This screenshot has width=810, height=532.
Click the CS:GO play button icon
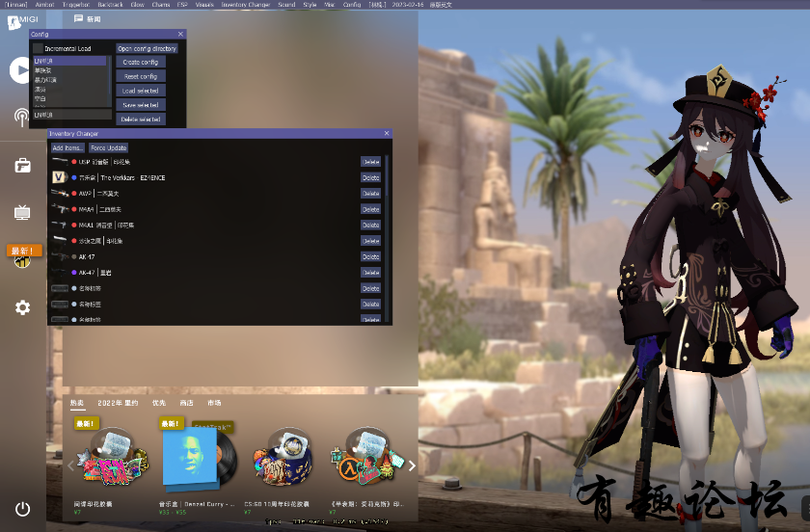pyautogui.click(x=19, y=70)
